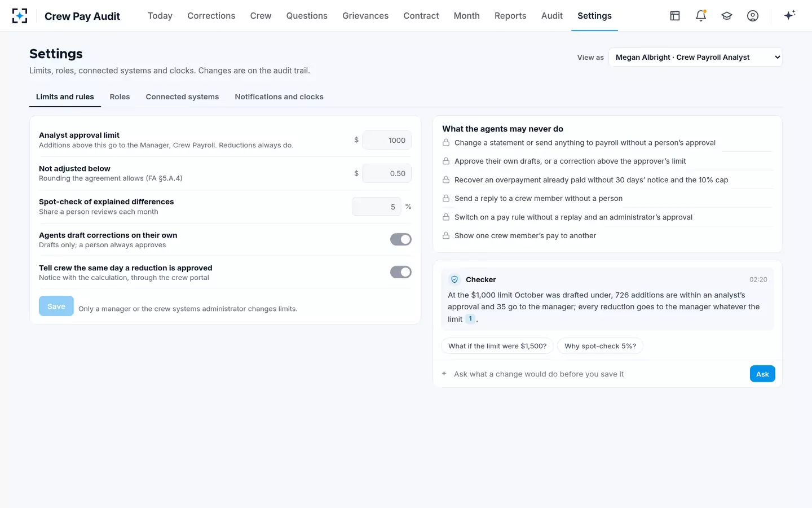Image resolution: width=812 pixels, height=508 pixels.
Task: Click the Checker shield icon
Action: point(454,279)
